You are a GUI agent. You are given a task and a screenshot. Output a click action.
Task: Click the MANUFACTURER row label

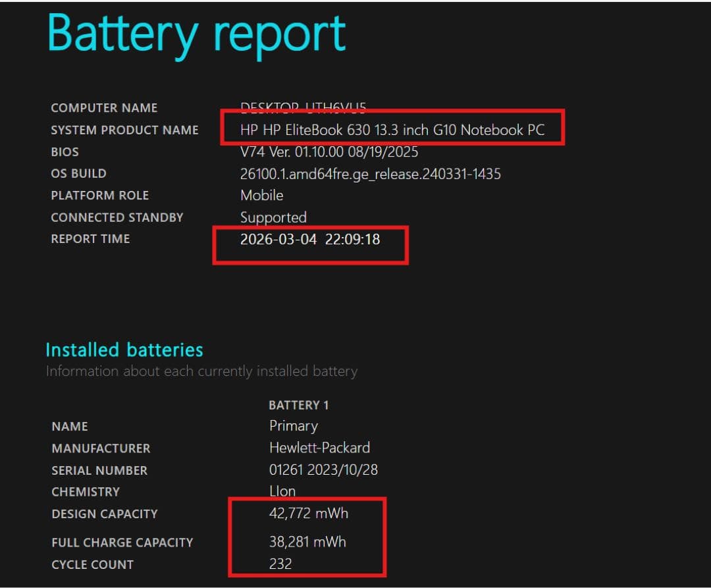101,449
